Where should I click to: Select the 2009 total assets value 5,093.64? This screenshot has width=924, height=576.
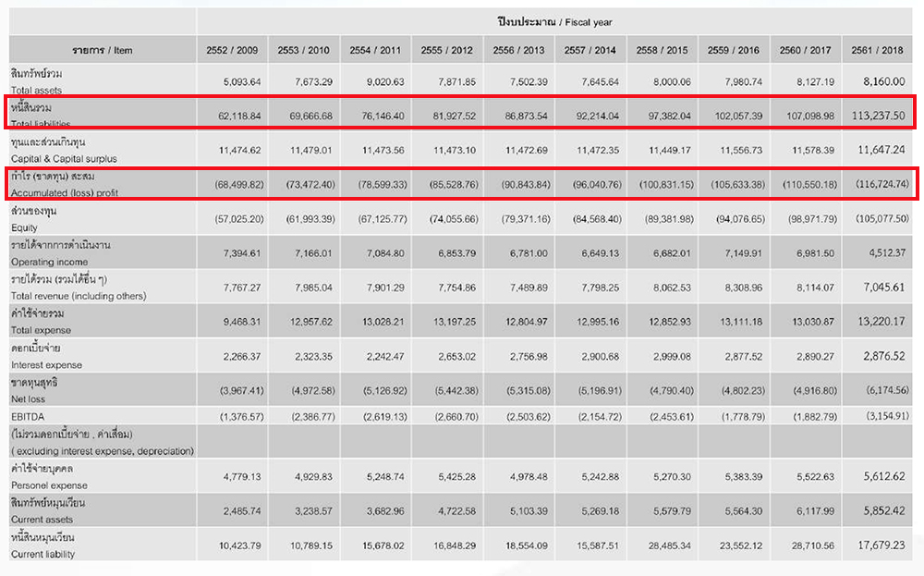click(x=242, y=82)
